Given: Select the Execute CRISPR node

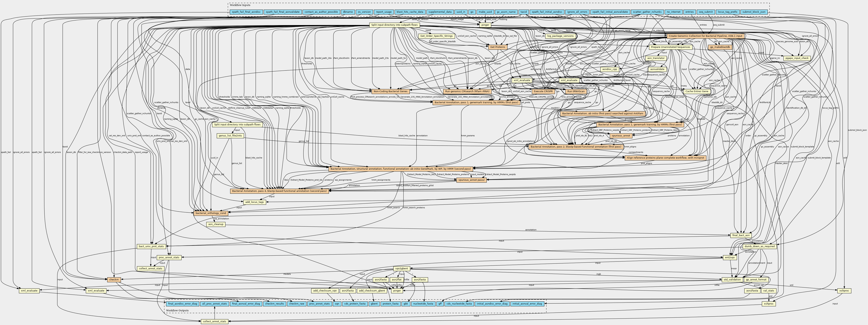Looking at the screenshot, I should pos(543,91).
